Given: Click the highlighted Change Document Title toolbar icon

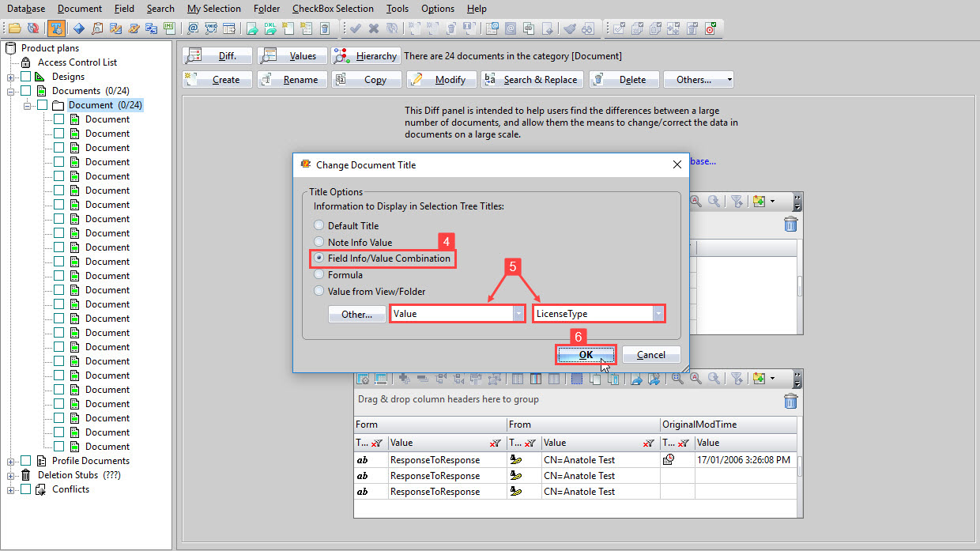Looking at the screenshot, I should pyautogui.click(x=56, y=28).
